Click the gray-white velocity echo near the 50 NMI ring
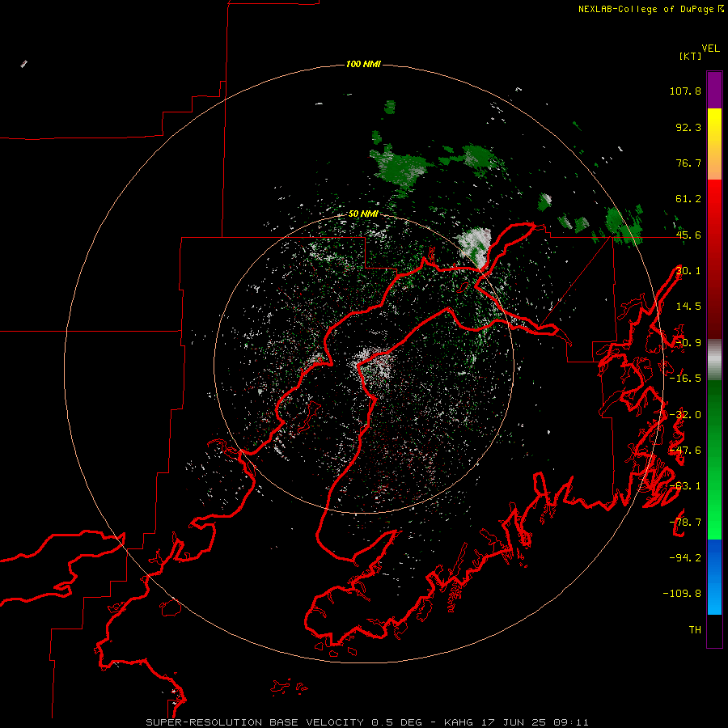 tap(476, 246)
